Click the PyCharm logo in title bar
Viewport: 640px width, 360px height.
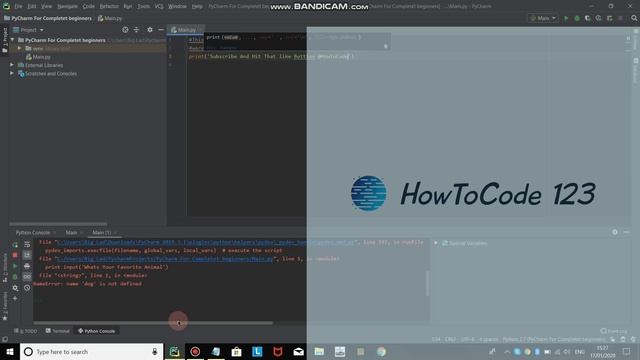coord(6,6)
